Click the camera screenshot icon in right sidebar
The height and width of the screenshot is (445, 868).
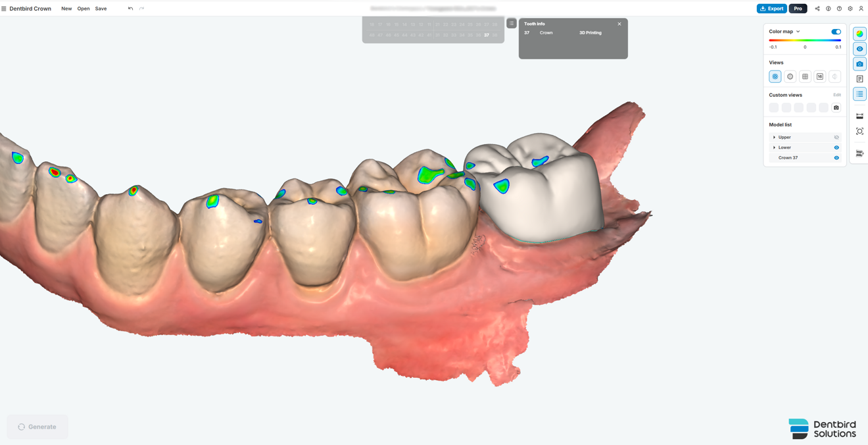click(x=859, y=63)
